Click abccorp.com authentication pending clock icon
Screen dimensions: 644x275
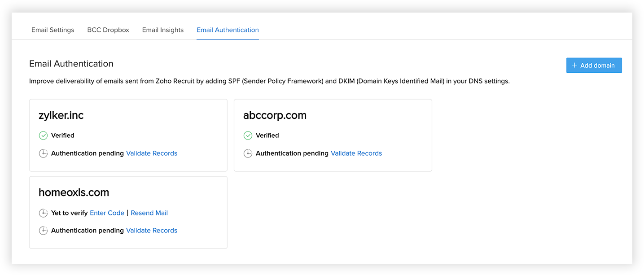coord(248,153)
